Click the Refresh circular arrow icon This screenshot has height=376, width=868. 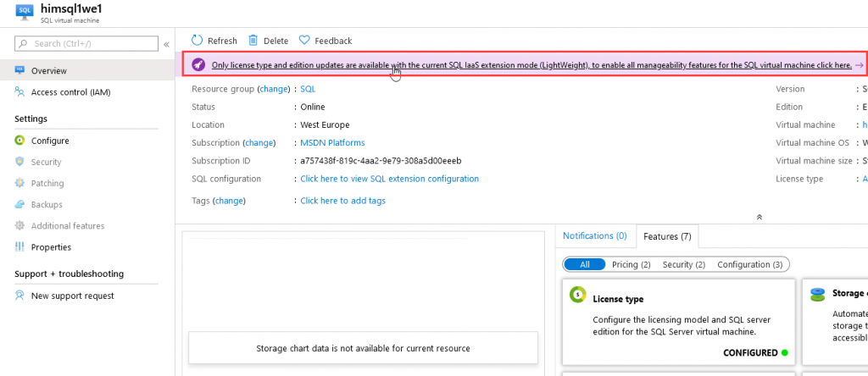[197, 41]
